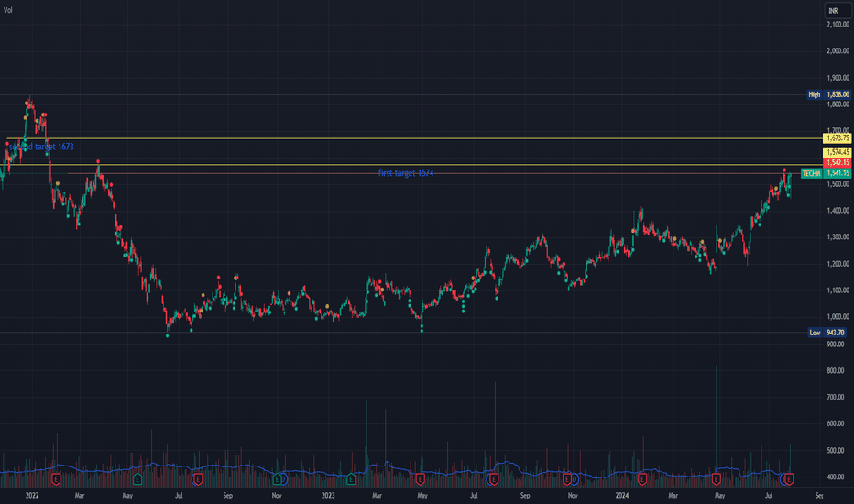The height and width of the screenshot is (504, 854).
Task: Click the 800.00 price axis label
Action: [x=836, y=370]
